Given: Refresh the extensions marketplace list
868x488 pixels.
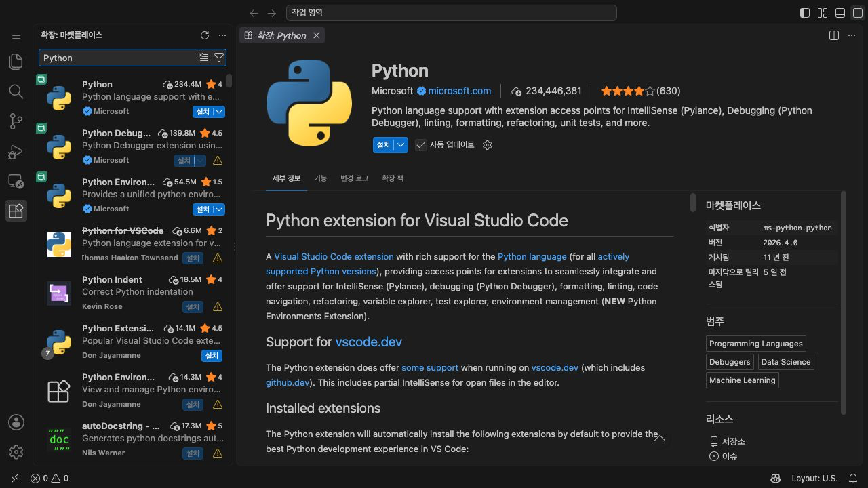Looking at the screenshot, I should click(205, 35).
